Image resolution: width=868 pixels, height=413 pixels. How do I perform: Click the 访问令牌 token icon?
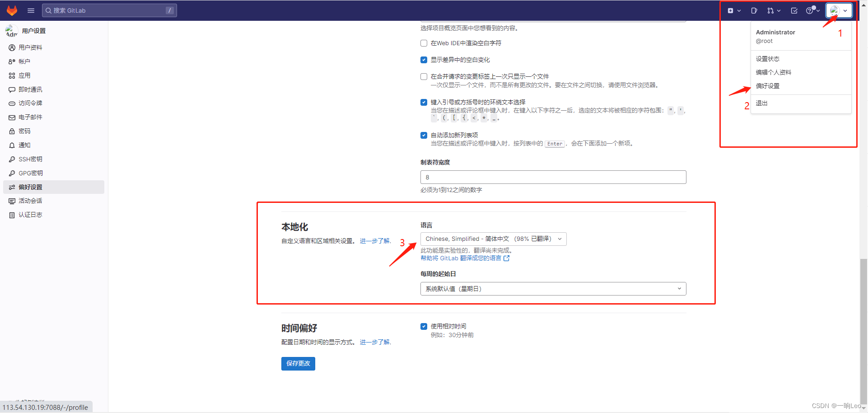(x=12, y=103)
